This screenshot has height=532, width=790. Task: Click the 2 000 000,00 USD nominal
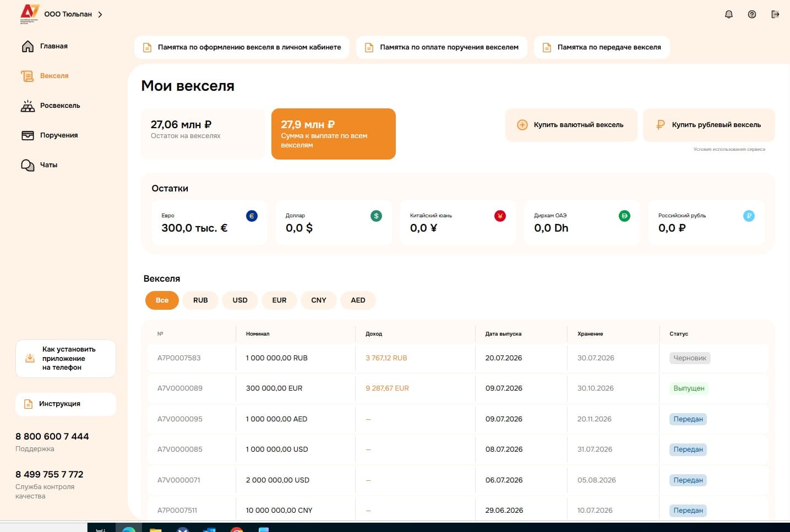tap(277, 480)
